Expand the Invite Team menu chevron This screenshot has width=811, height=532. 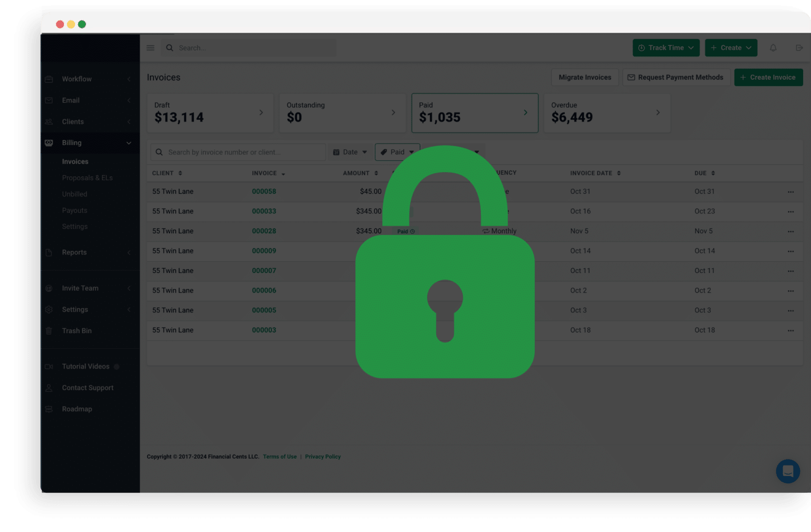pyautogui.click(x=129, y=289)
